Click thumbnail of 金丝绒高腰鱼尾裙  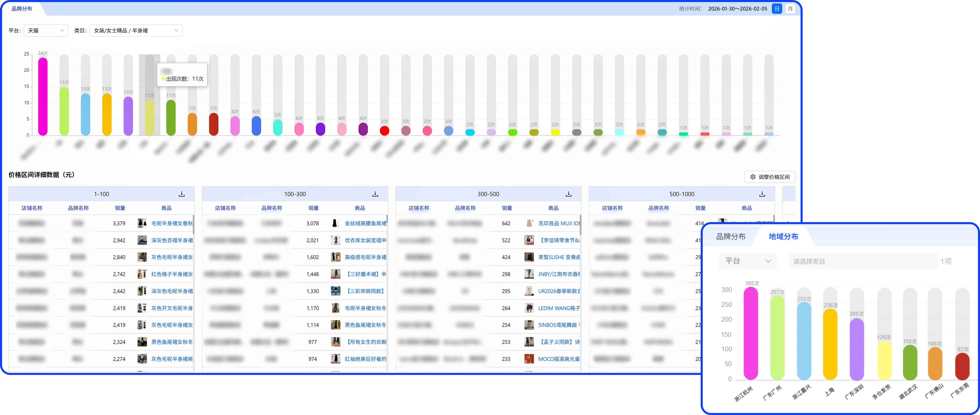point(335,223)
